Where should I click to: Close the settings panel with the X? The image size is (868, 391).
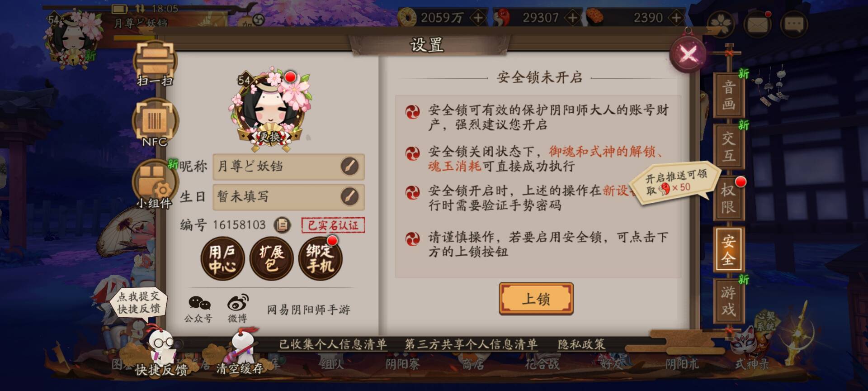click(688, 55)
